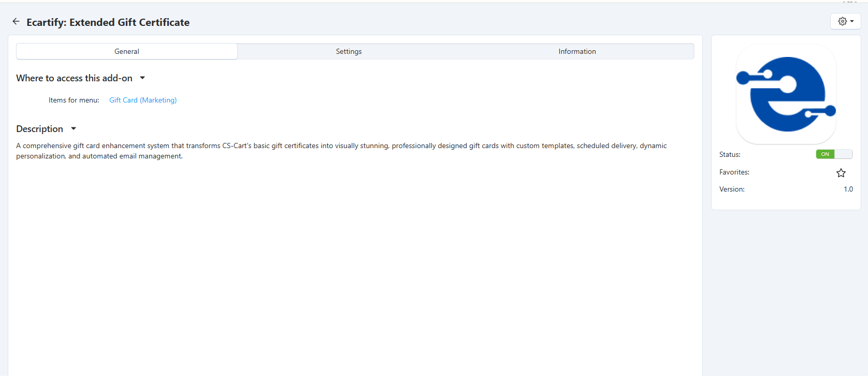
Task: Collapse the 'Where to access this add-on' arrow
Action: click(x=142, y=78)
